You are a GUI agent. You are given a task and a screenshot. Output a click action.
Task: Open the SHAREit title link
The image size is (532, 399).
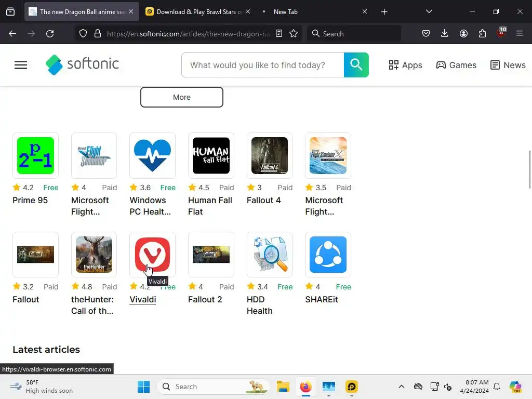[x=322, y=300]
